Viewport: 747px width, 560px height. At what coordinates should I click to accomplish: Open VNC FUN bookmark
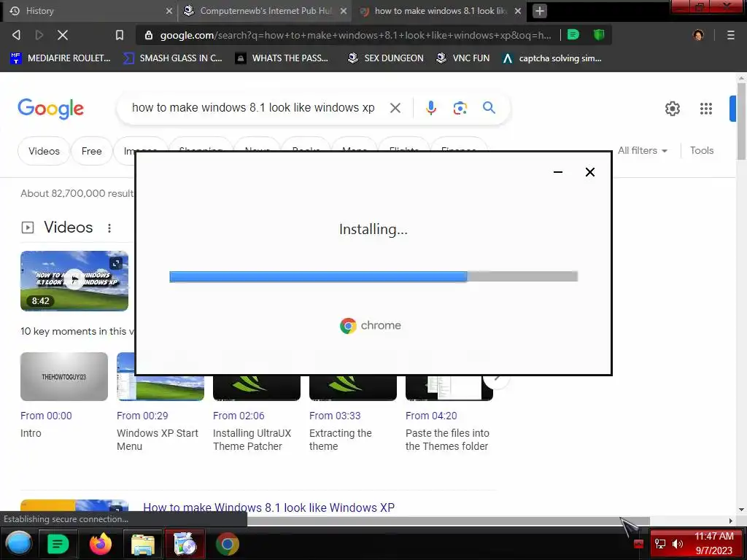pos(462,58)
